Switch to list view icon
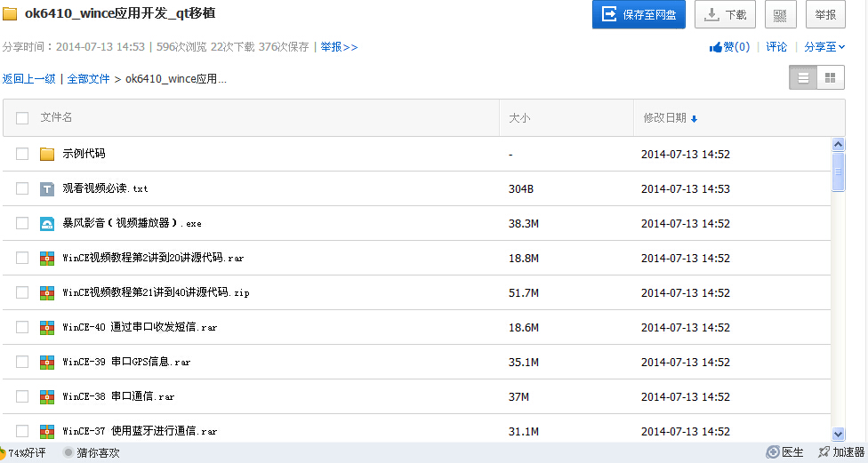Viewport: 868px width, 463px height. pyautogui.click(x=803, y=78)
